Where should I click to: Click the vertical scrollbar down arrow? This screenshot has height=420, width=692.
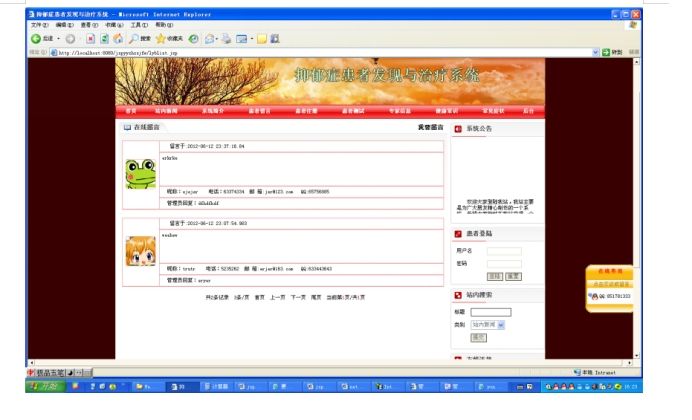tap(636, 356)
